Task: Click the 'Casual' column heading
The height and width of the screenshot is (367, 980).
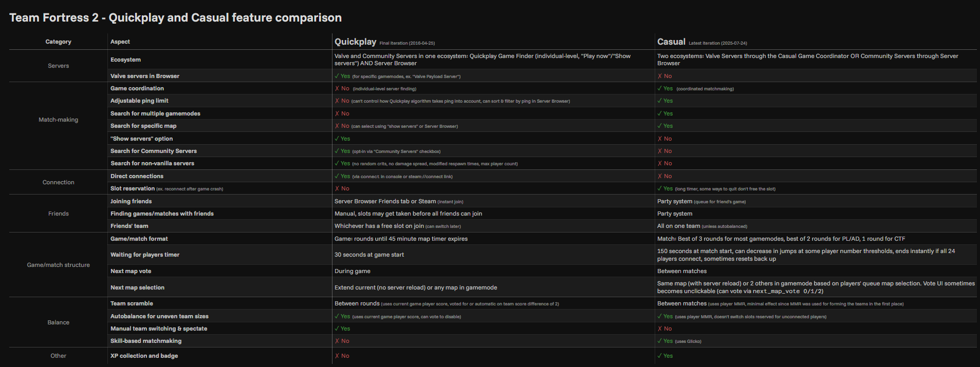Action: click(x=671, y=42)
